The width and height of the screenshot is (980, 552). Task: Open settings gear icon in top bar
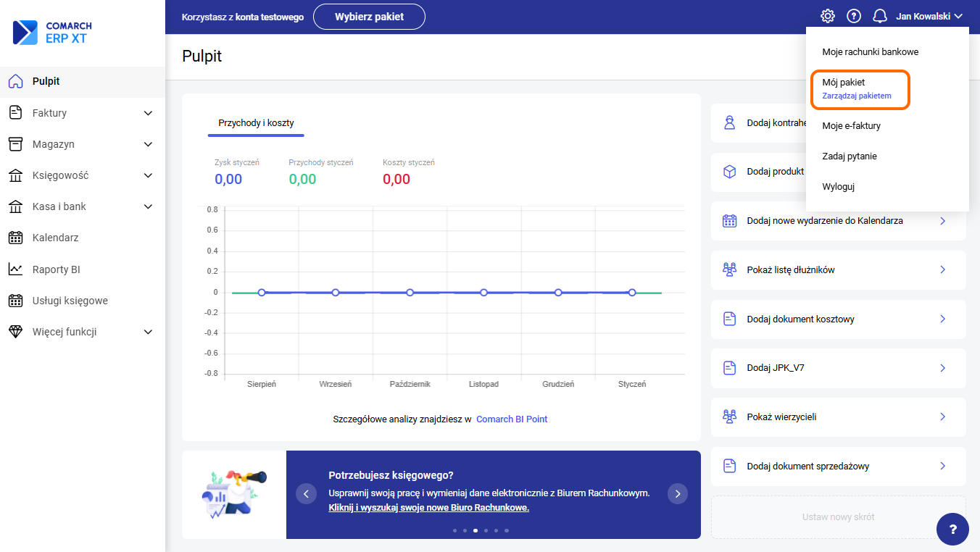click(x=828, y=16)
